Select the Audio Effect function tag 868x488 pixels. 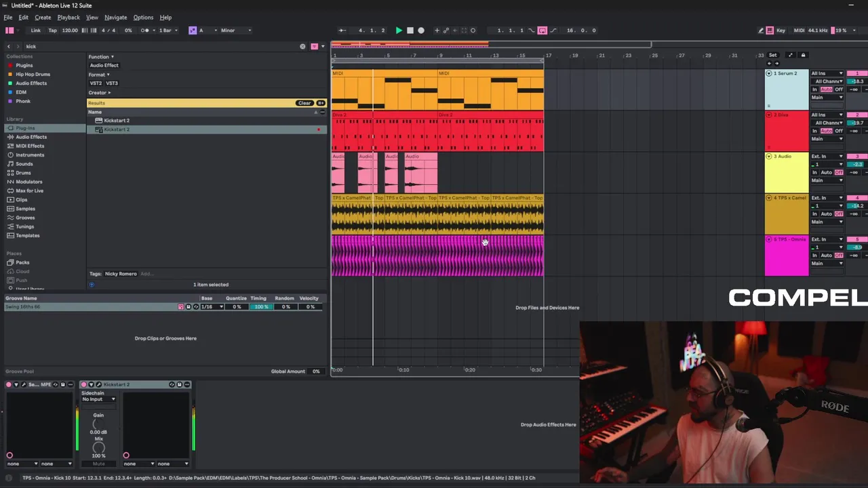[104, 66]
